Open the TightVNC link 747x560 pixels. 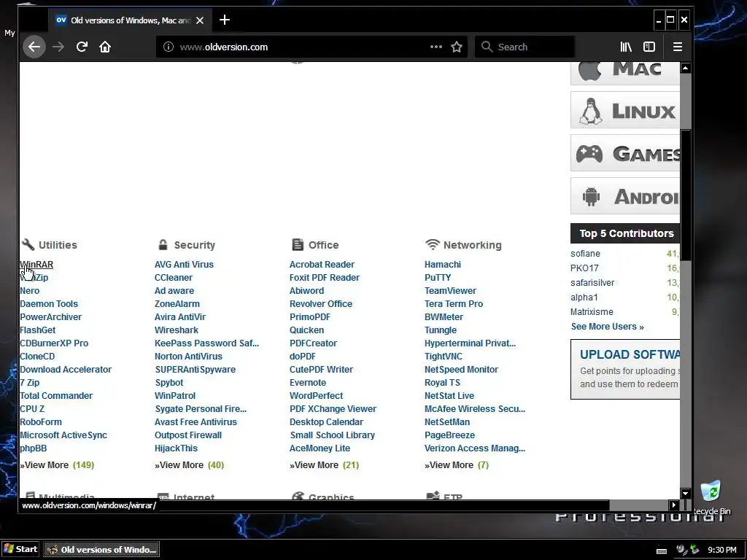click(443, 356)
